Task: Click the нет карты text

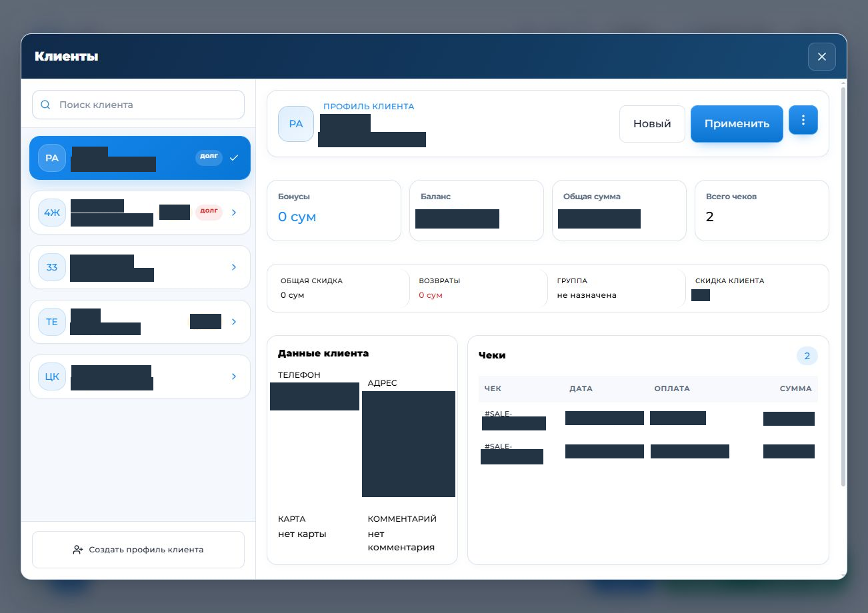Action: [x=302, y=534]
